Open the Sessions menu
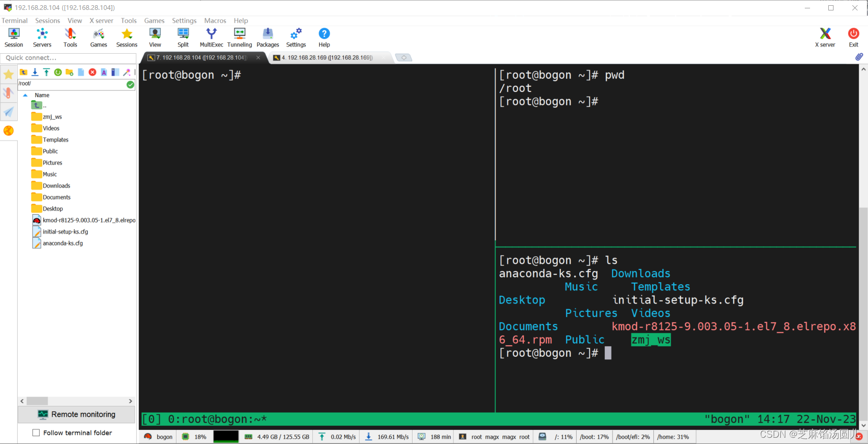Screen dimensions: 868x444 tap(48, 20)
